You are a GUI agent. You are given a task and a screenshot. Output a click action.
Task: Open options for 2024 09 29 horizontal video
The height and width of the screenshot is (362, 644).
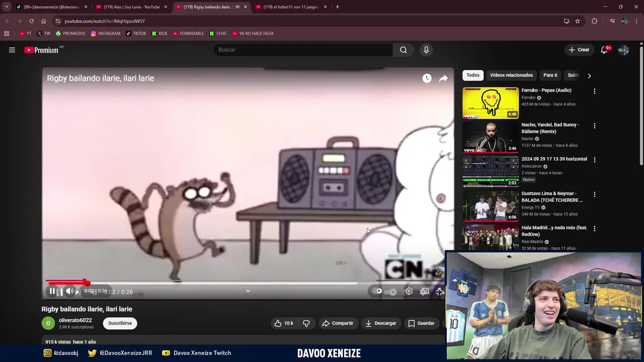(x=595, y=160)
